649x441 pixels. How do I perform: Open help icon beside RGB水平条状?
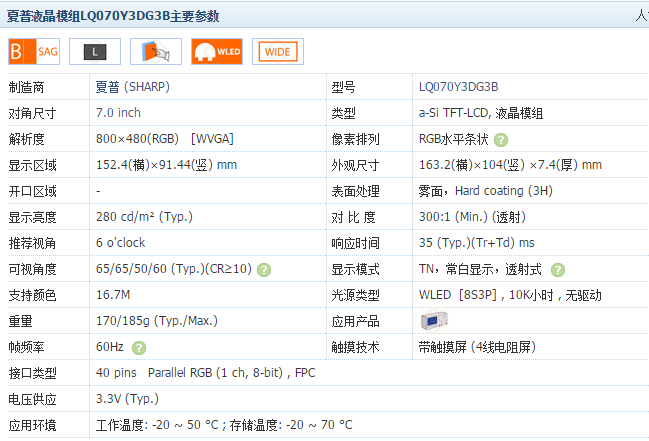[501, 140]
